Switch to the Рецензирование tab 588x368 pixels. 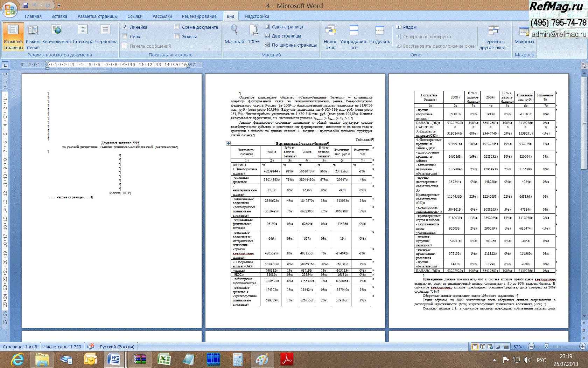pos(199,16)
